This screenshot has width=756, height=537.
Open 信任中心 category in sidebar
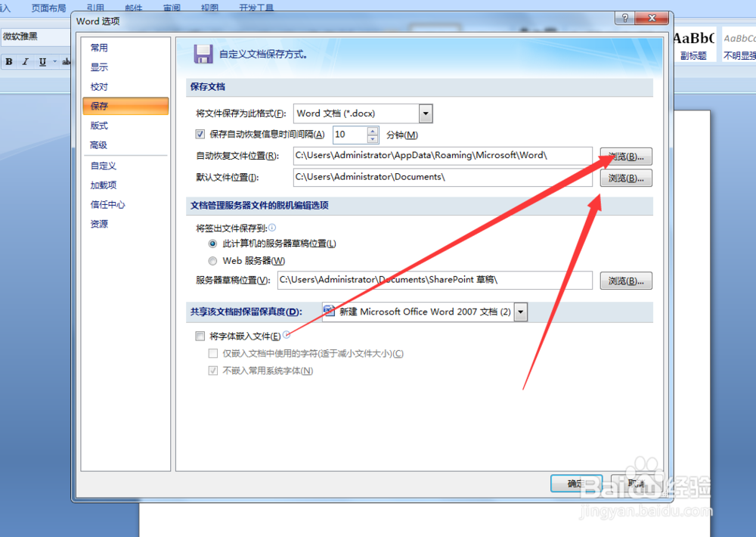click(x=125, y=204)
